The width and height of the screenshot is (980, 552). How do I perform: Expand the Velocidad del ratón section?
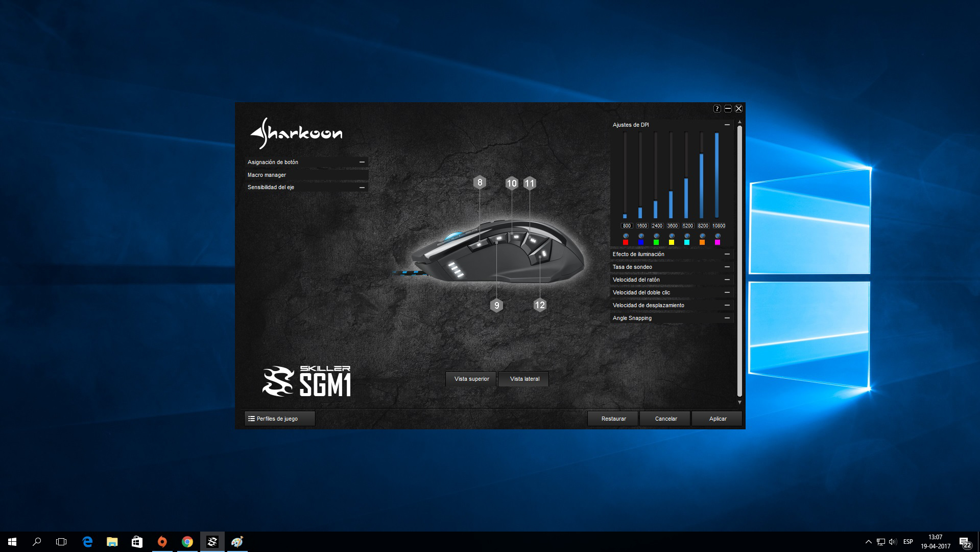(x=727, y=280)
